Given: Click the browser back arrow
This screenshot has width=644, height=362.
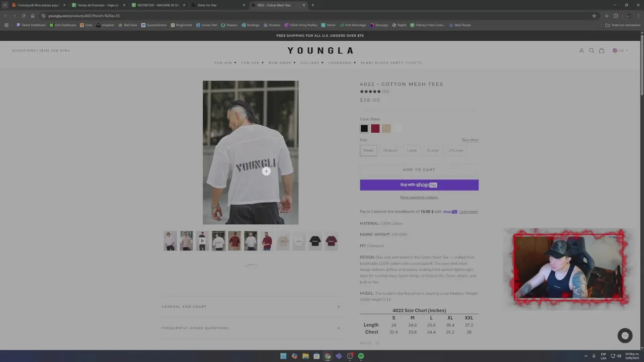Looking at the screenshot, I should (x=6, y=16).
